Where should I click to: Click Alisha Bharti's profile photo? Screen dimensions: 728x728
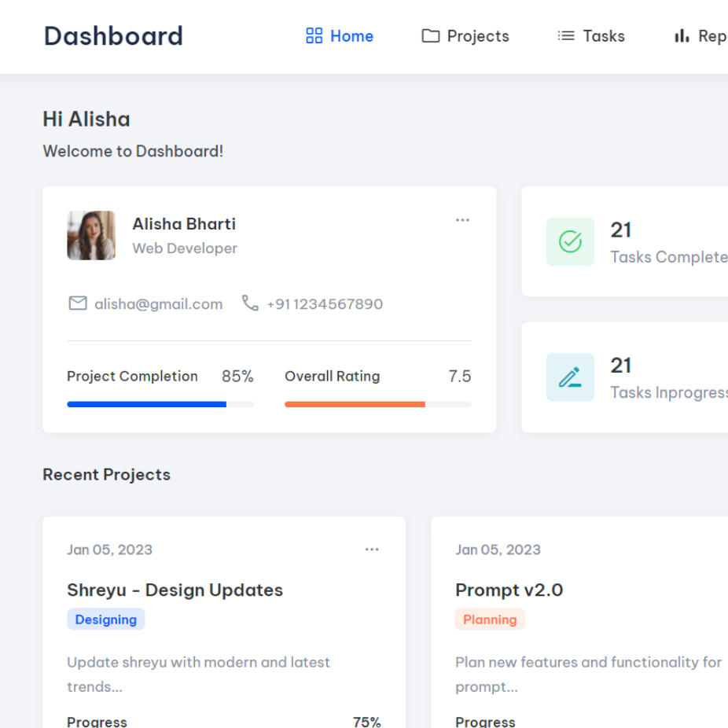point(91,235)
